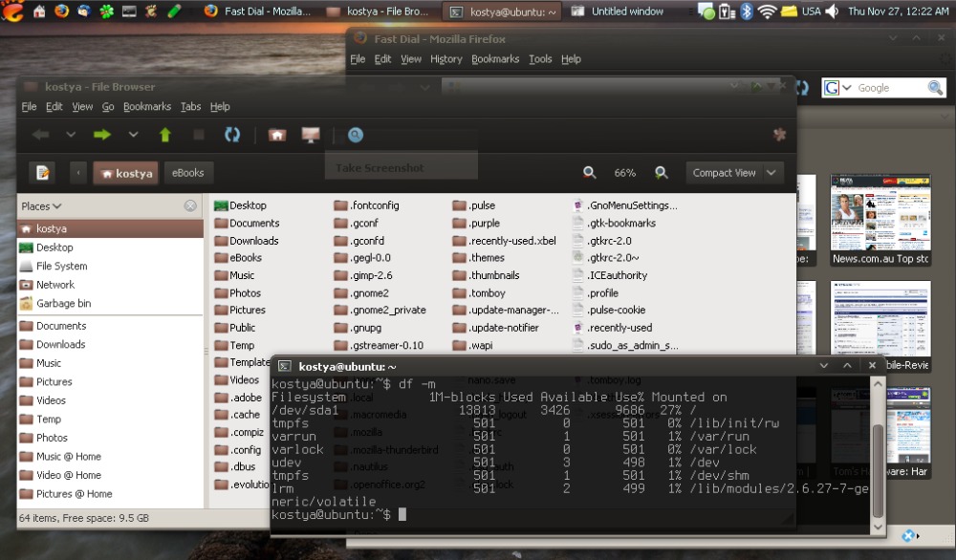Image resolution: width=956 pixels, height=560 pixels.
Task: Launch Thunderbird mail from the panel
Action: (x=83, y=11)
